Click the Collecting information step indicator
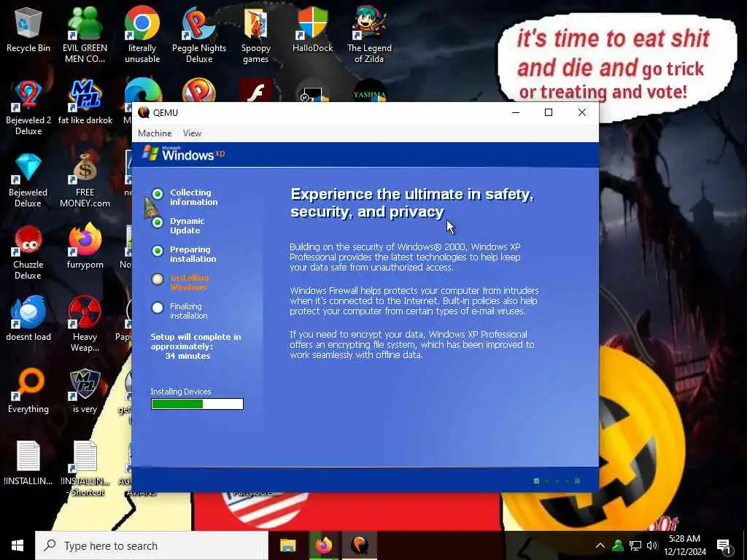The height and width of the screenshot is (560, 747). coord(158,194)
